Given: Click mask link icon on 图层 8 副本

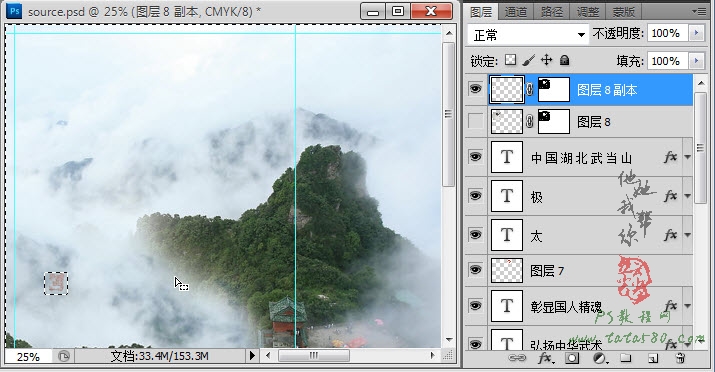Looking at the screenshot, I should pyautogui.click(x=529, y=89).
